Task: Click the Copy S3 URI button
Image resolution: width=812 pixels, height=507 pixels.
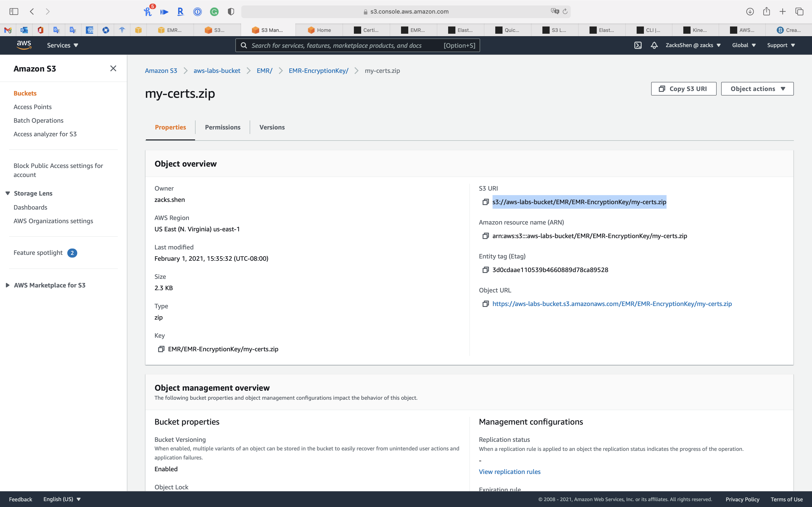Action: pyautogui.click(x=684, y=89)
